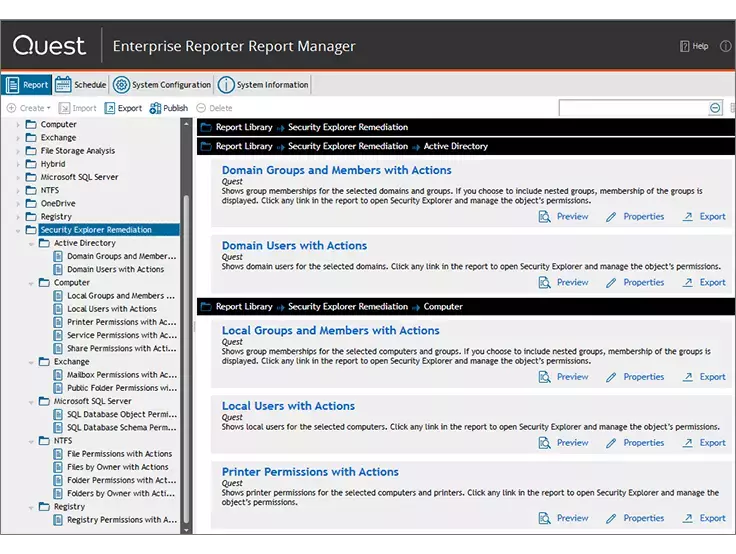Click the Publish toolbar button
The width and height of the screenshot is (736, 554).
pos(169,108)
